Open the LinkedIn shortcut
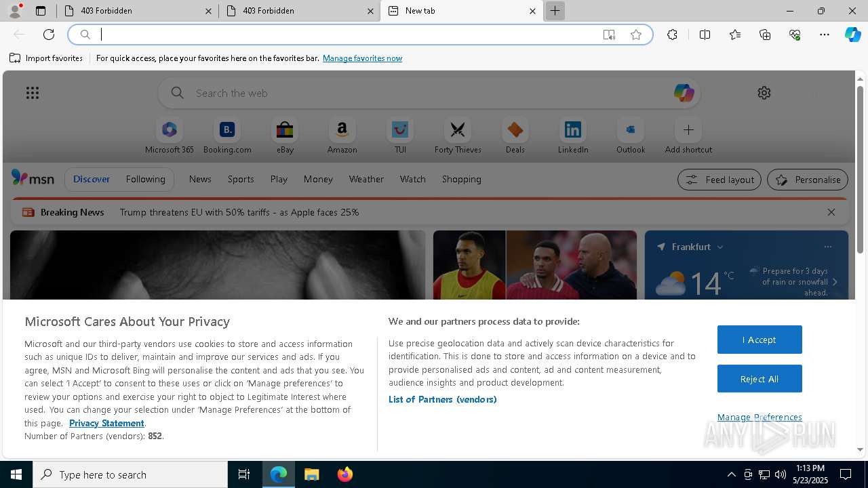The width and height of the screenshot is (868, 488). click(x=573, y=136)
